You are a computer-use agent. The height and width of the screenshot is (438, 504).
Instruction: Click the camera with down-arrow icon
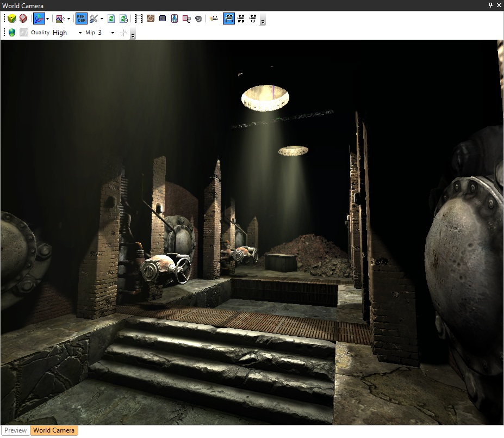click(x=253, y=18)
